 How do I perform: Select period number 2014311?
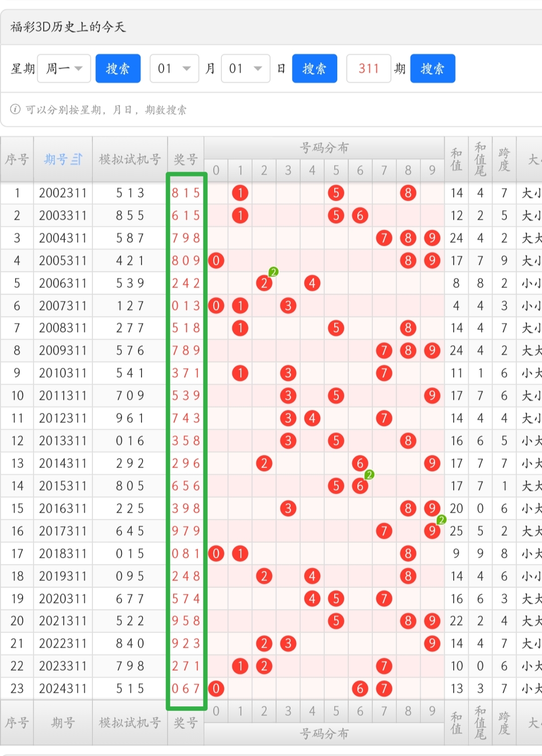click(x=63, y=464)
